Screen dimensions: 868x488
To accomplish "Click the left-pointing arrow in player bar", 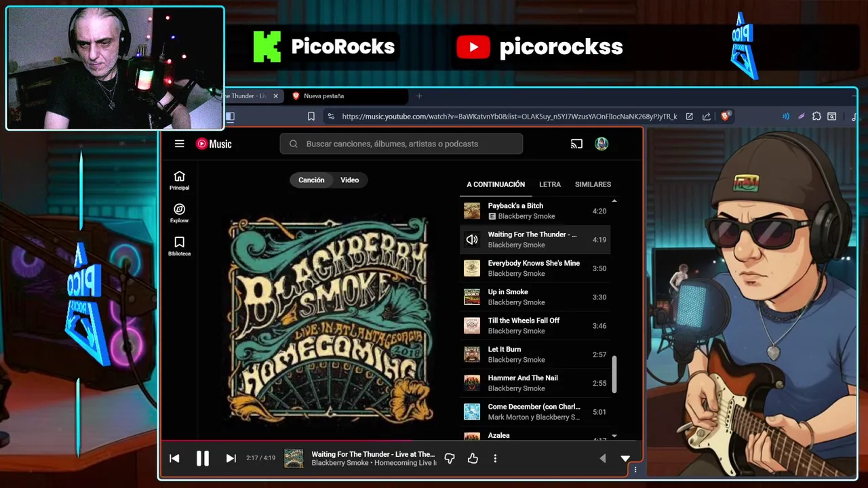I will 602,459.
